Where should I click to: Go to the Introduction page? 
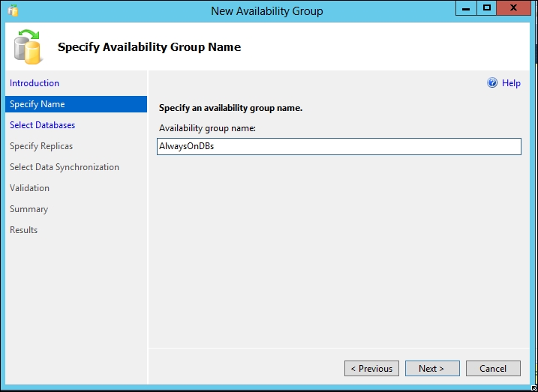(35, 83)
